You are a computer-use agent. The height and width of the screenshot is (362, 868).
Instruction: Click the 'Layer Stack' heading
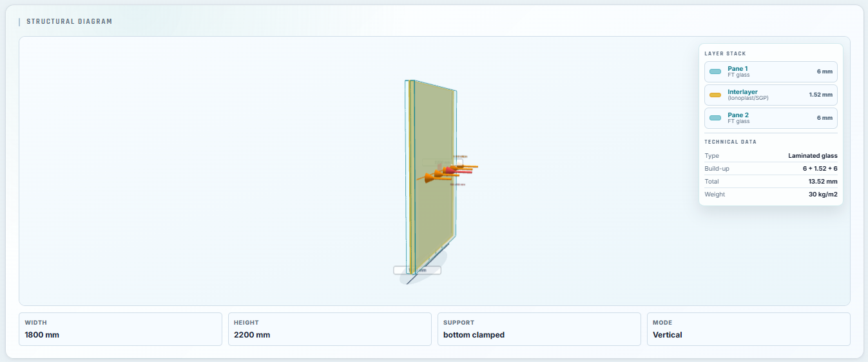(x=726, y=53)
